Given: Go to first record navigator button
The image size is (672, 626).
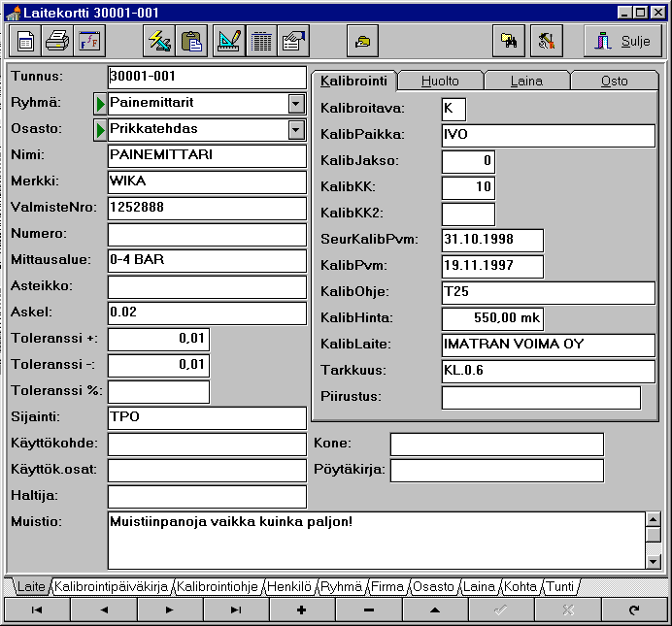Looking at the screenshot, I should point(37,610).
